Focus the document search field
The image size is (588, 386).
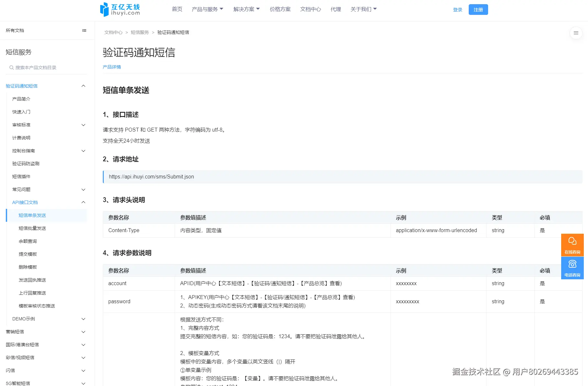point(46,68)
